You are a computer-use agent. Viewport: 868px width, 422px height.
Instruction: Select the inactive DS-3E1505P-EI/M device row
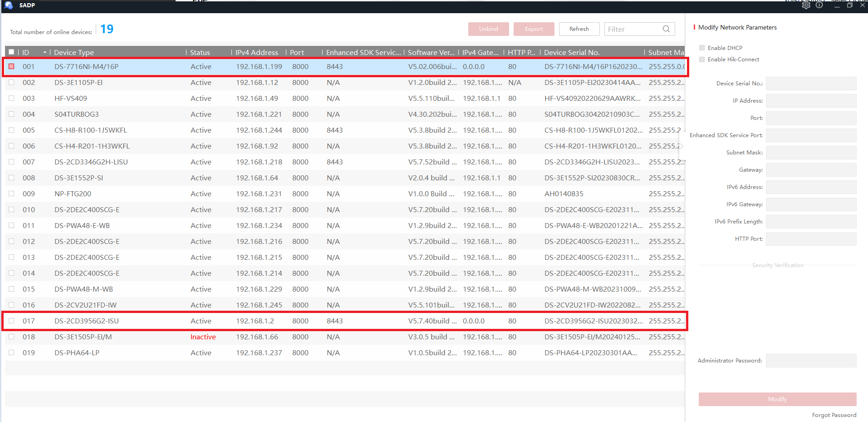(x=345, y=337)
